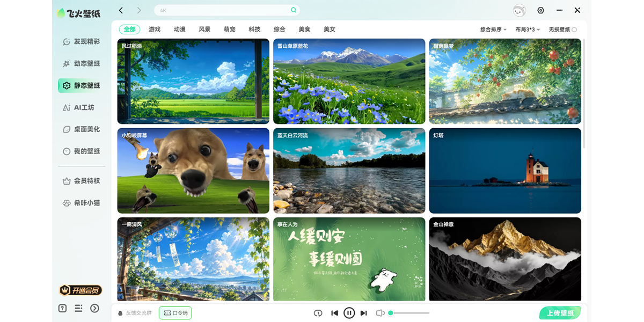The height and width of the screenshot is (322, 644).
Task: Open 希咔小猫 in the sidebar
Action: (82, 203)
